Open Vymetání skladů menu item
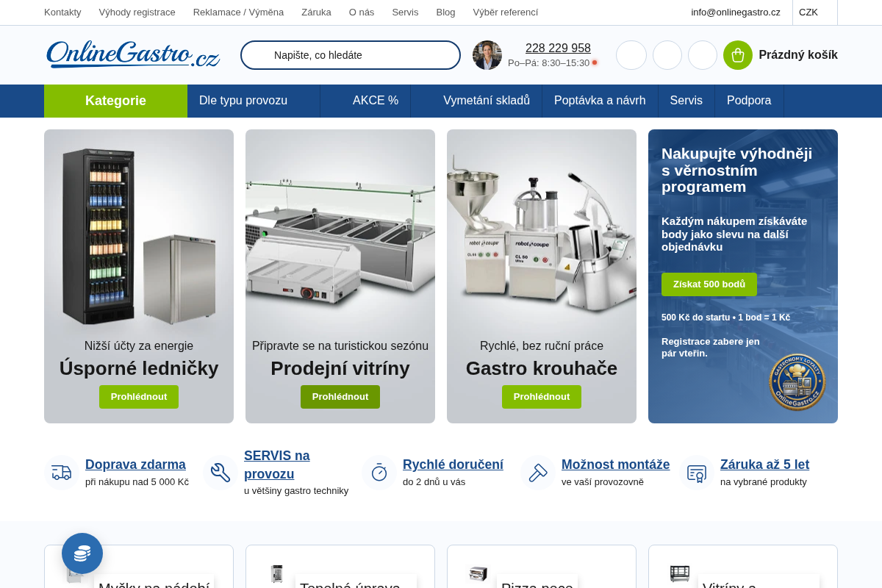 tap(476, 101)
